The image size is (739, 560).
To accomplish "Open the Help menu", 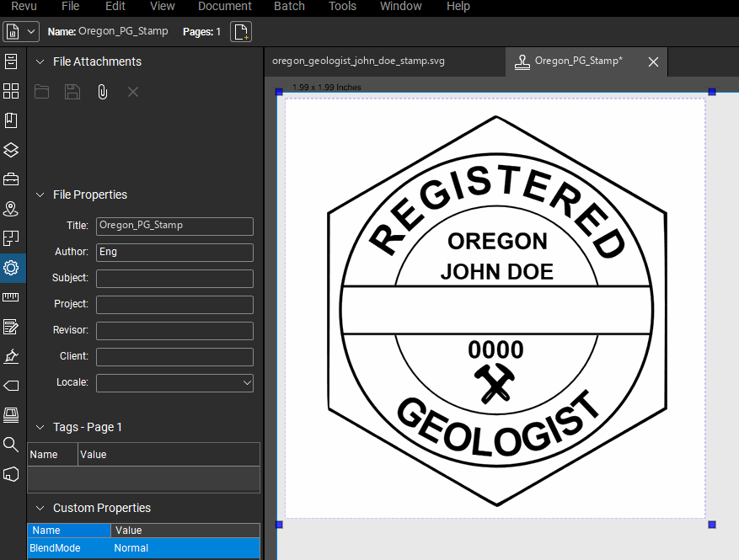I will [458, 6].
